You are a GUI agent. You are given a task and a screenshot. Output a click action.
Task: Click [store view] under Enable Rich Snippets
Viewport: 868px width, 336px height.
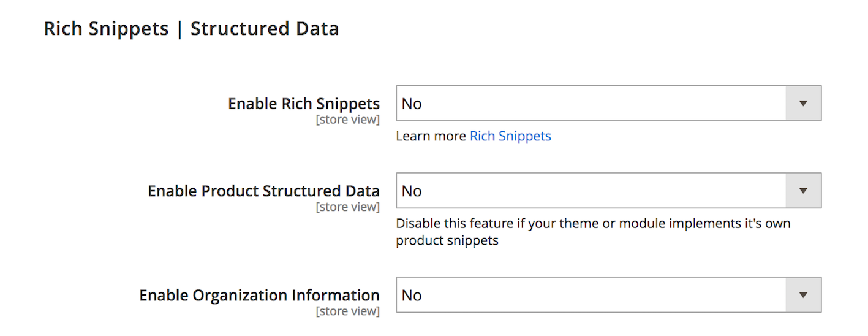click(347, 120)
